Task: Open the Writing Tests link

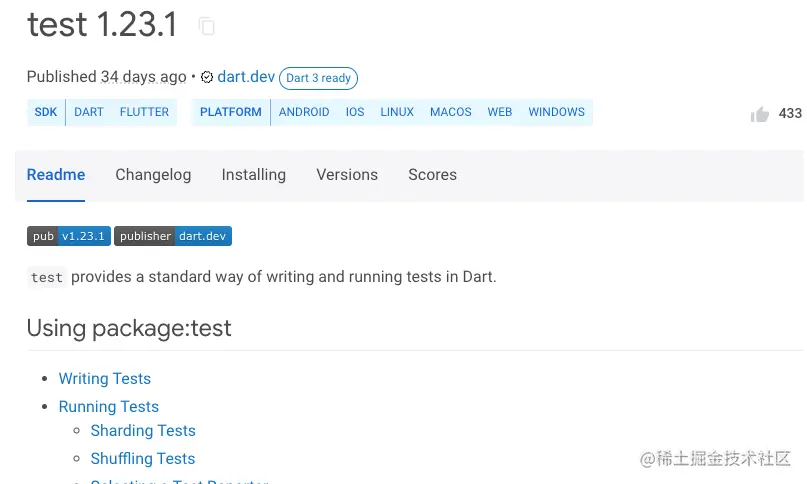Action: click(x=104, y=378)
